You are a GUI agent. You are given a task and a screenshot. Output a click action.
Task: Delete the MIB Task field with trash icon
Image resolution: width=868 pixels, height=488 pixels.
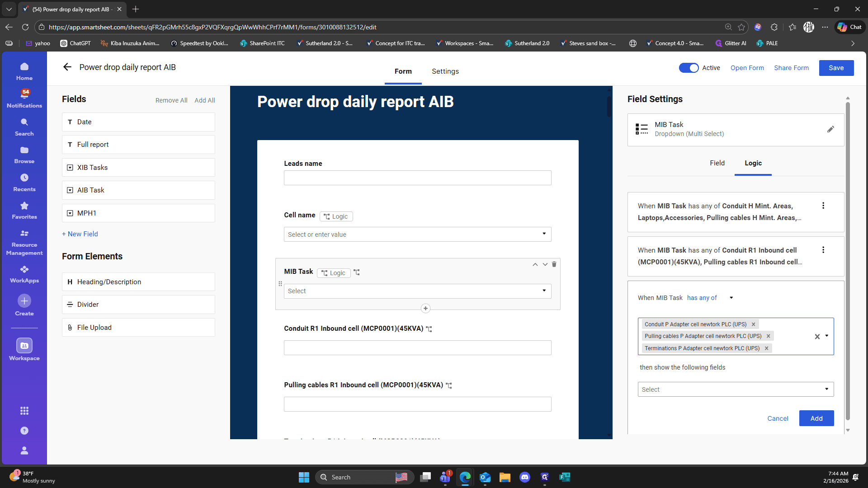(554, 264)
